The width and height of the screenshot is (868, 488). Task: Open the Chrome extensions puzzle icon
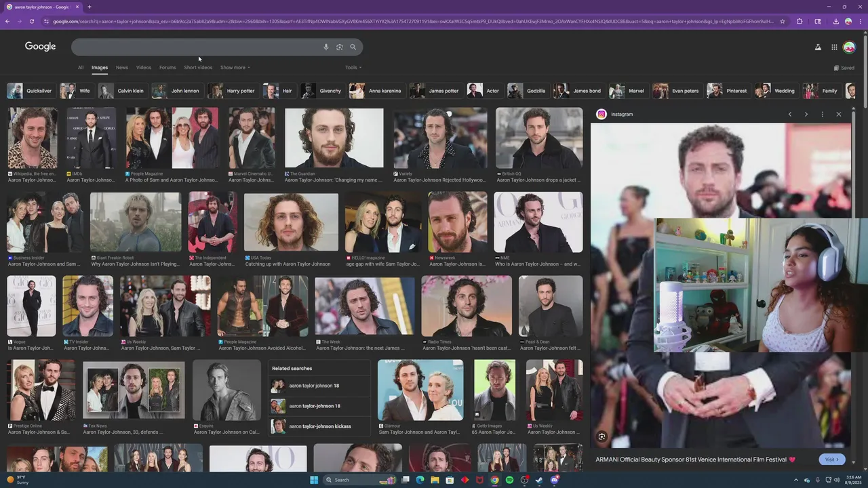point(800,21)
